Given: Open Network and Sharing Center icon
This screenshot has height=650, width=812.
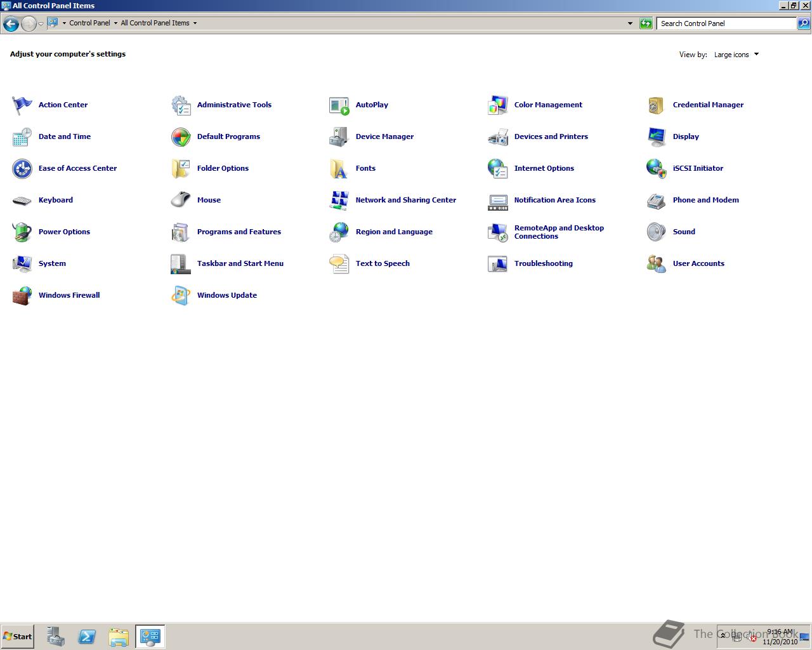Looking at the screenshot, I should point(339,200).
